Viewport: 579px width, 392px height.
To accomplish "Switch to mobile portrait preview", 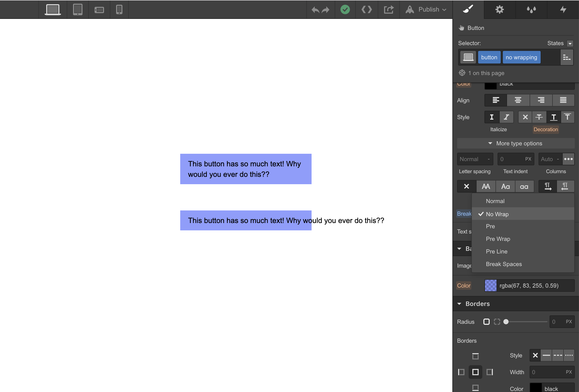I will pos(119,9).
